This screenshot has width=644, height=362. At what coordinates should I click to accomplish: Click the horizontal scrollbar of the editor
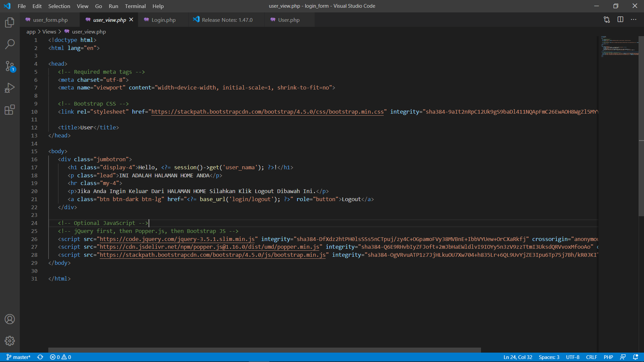[x=264, y=350]
